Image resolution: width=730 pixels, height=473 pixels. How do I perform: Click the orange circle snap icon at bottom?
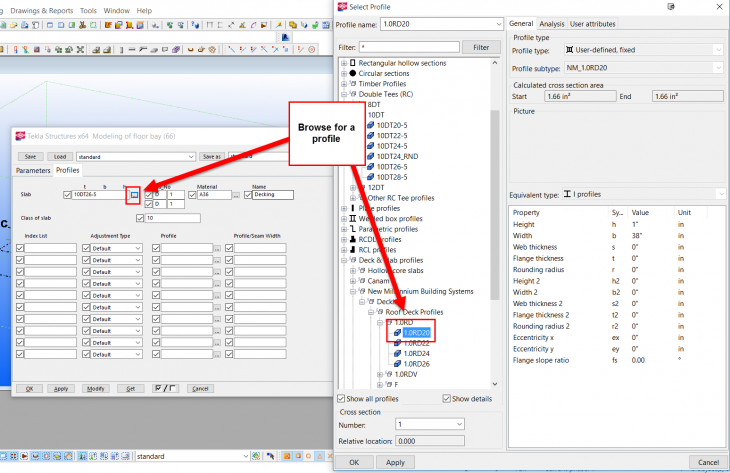[308, 456]
